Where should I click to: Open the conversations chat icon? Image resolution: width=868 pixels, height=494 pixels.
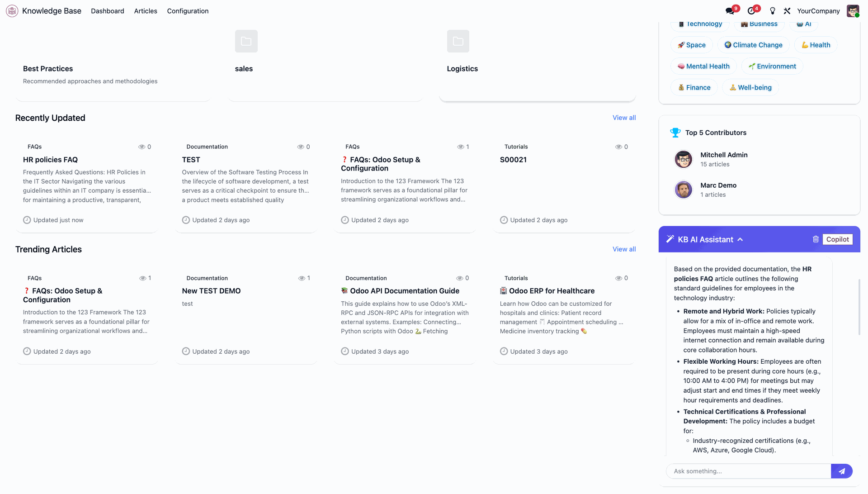tap(729, 11)
